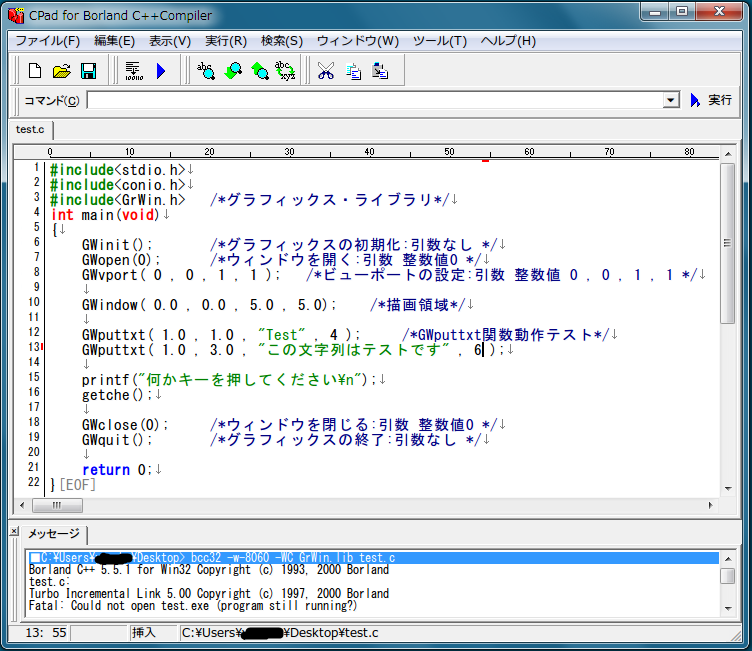752x651 pixels.
Task: Open the ヘルプ(H) menu
Action: tap(508, 41)
